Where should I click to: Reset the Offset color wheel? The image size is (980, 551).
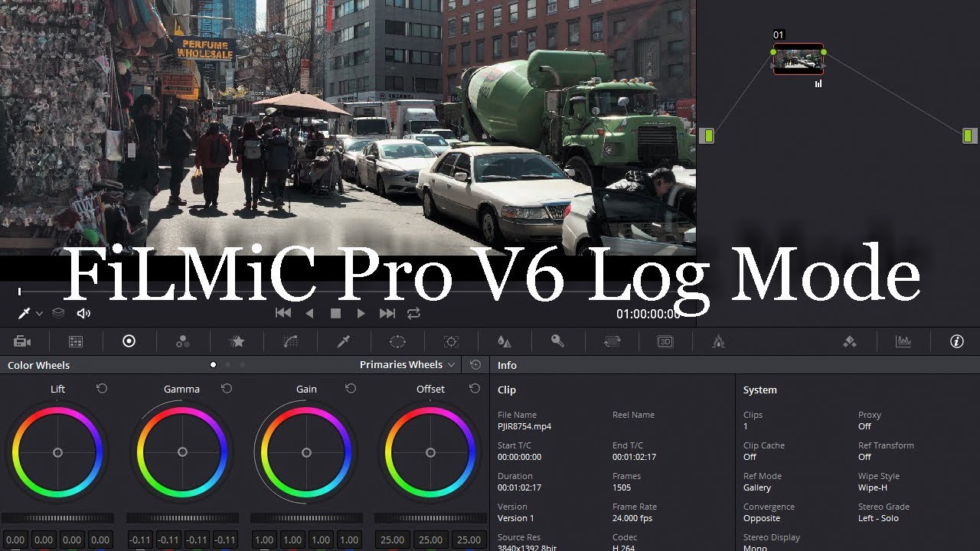(x=475, y=389)
